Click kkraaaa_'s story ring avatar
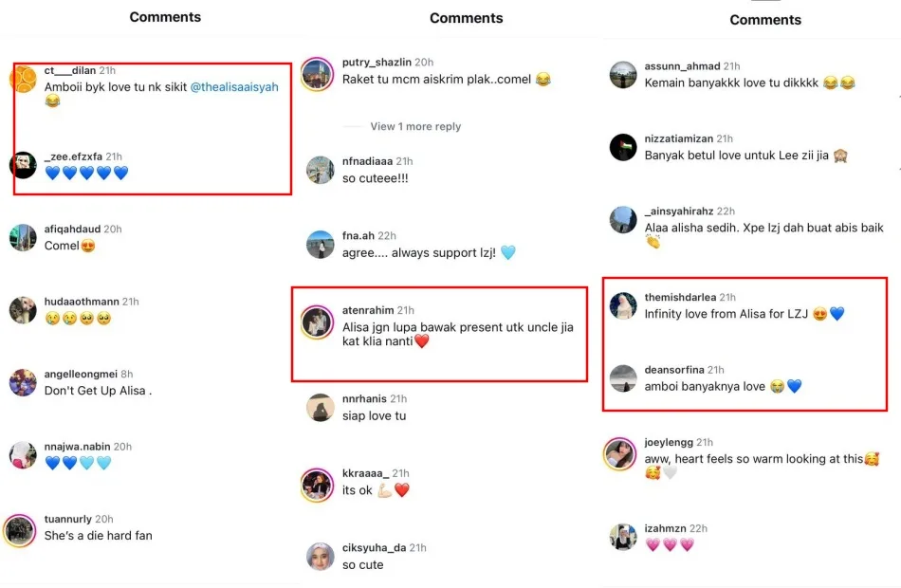Viewport: 901px width, 588px height. (317, 484)
